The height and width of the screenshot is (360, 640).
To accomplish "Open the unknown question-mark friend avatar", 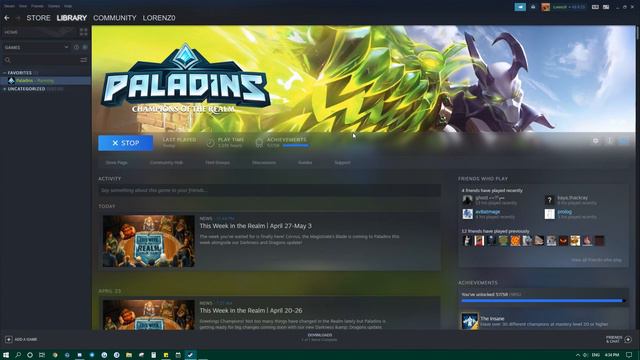I will [549, 200].
